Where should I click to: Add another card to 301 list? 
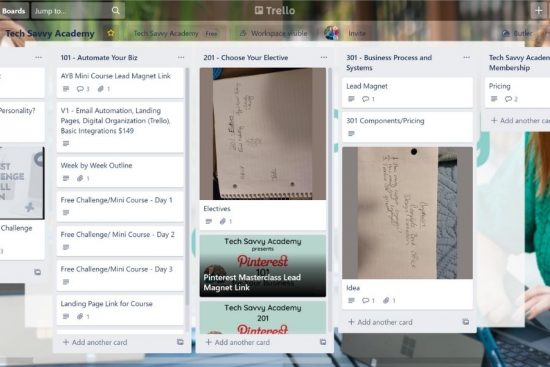pyautogui.click(x=380, y=322)
